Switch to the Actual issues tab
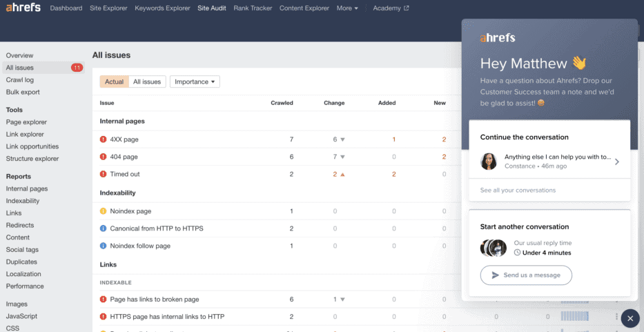This screenshot has height=332, width=644. click(x=114, y=81)
